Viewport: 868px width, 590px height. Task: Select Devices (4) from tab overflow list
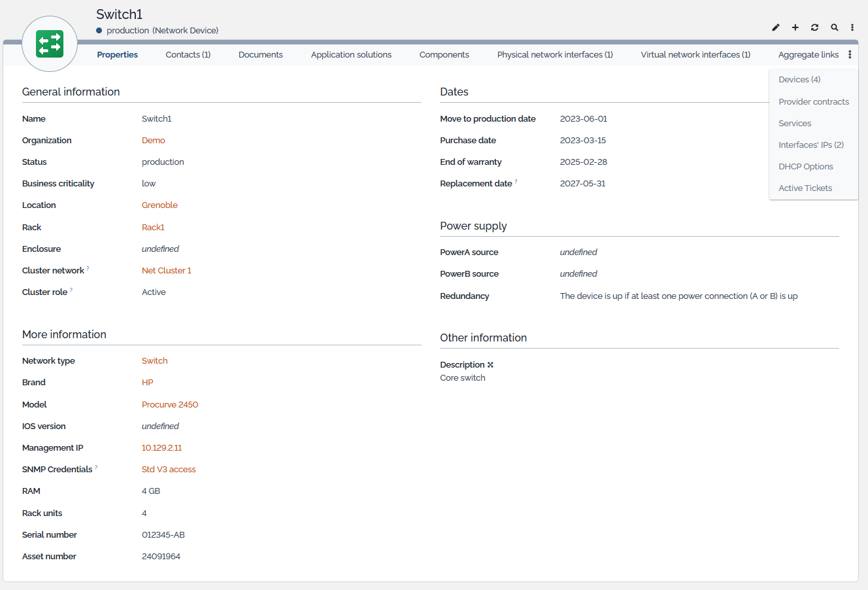coord(799,80)
